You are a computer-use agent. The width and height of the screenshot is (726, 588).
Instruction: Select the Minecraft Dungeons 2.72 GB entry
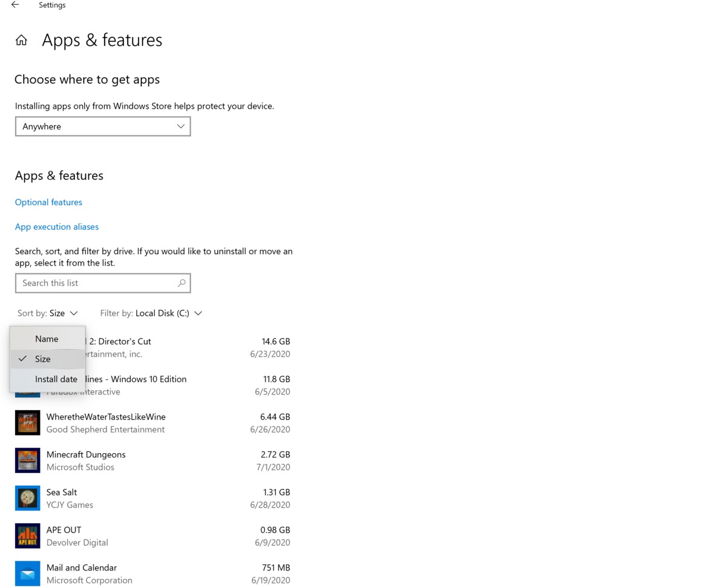(x=153, y=460)
